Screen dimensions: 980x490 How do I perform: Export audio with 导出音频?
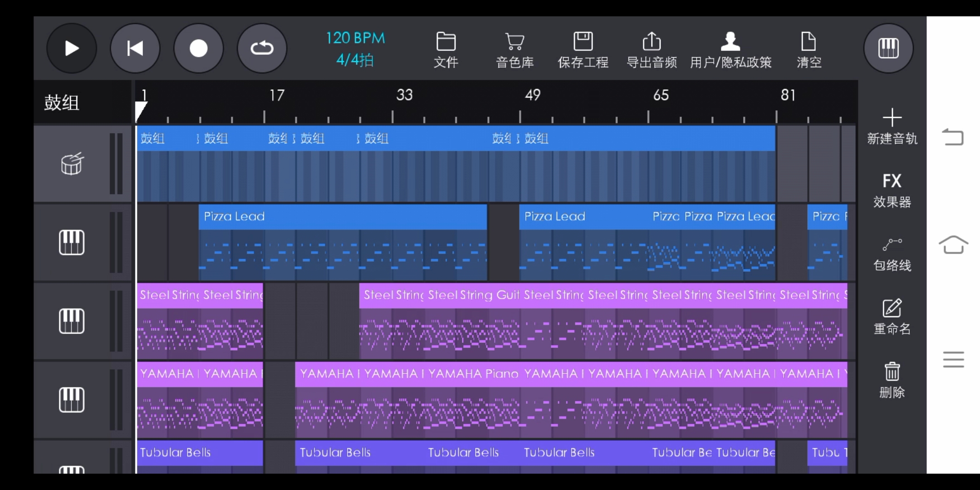pyautogui.click(x=652, y=50)
